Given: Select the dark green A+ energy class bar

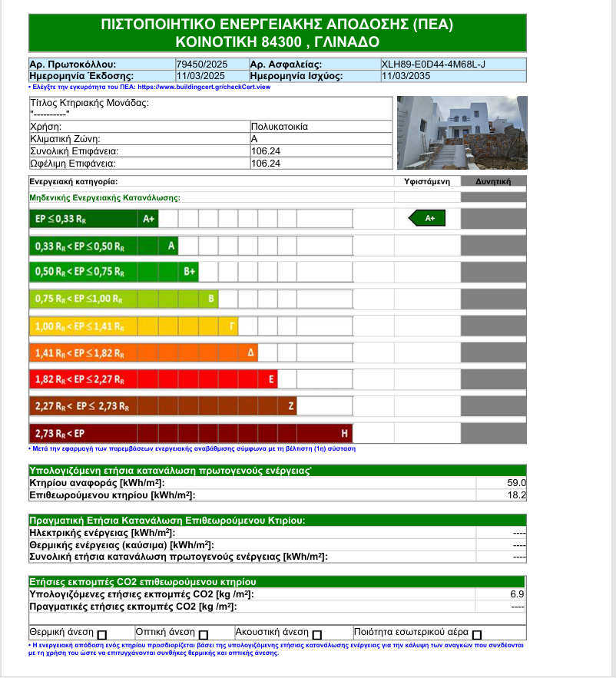Looking at the screenshot, I should pyautogui.click(x=94, y=219).
